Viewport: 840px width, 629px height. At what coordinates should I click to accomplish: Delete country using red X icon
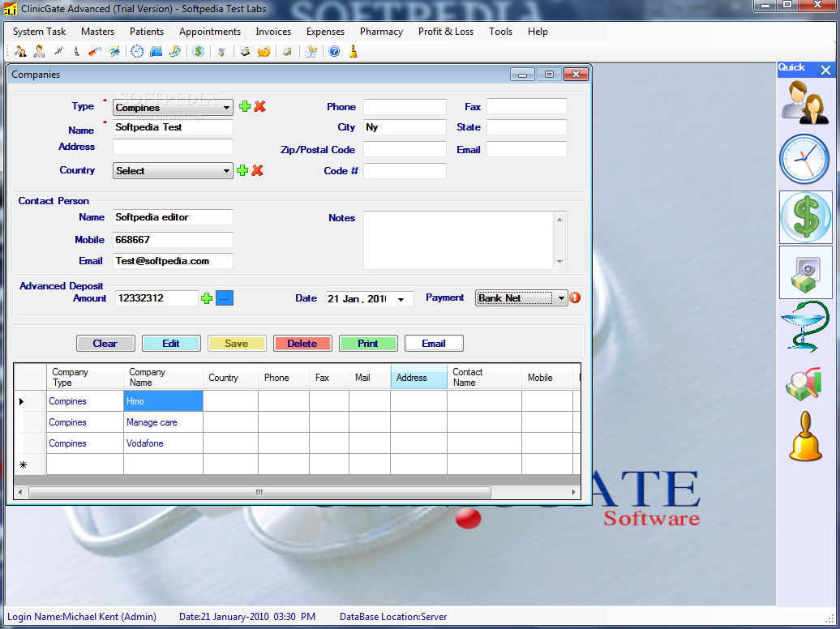coord(258,170)
